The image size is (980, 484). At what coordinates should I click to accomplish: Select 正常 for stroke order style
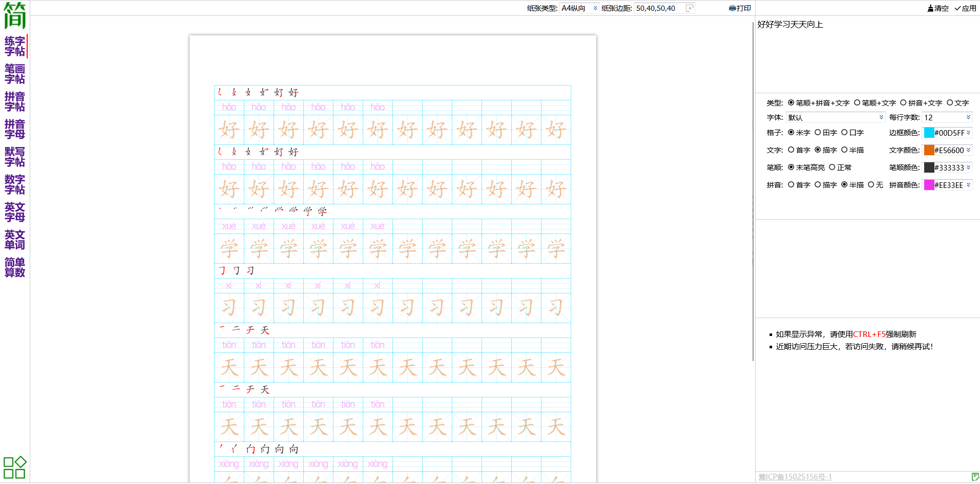tap(832, 167)
